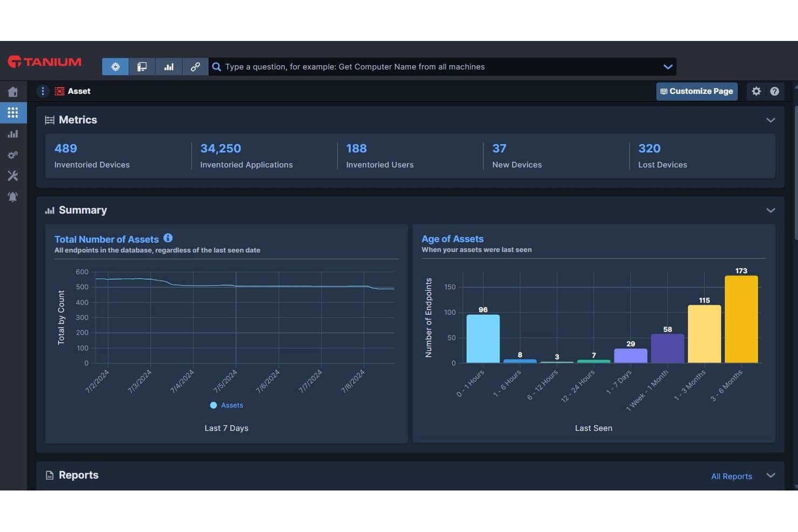
Task: Go to Home in the left sidebar
Action: pos(13,92)
